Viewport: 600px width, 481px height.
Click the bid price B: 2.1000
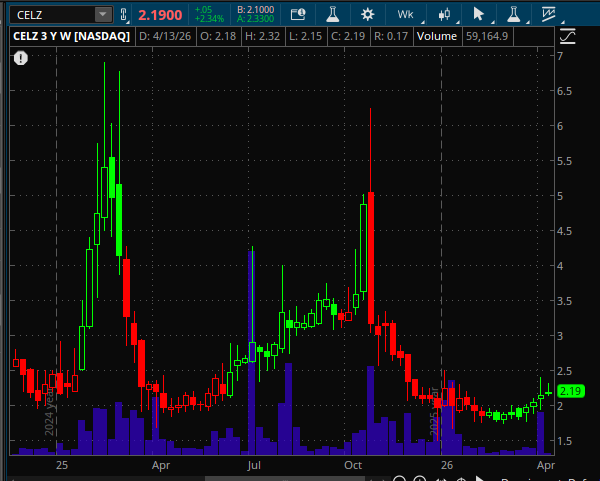click(255, 10)
